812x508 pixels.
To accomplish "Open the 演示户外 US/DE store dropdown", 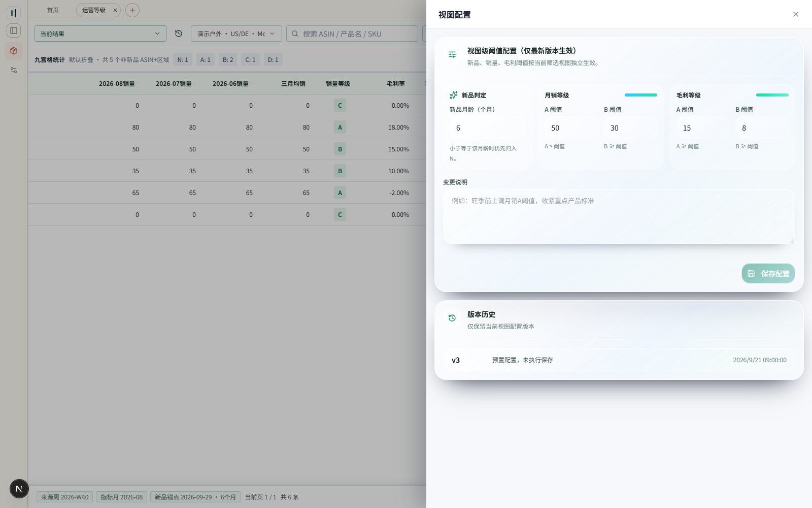I will (236, 34).
